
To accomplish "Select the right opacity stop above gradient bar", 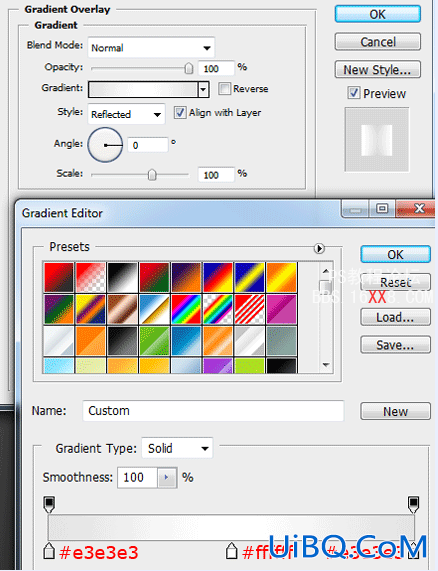I will point(413,504).
